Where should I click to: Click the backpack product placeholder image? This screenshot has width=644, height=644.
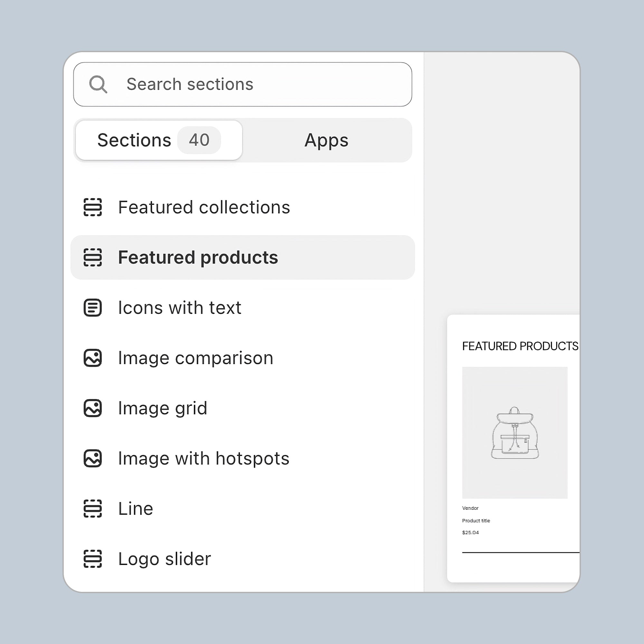click(515, 433)
